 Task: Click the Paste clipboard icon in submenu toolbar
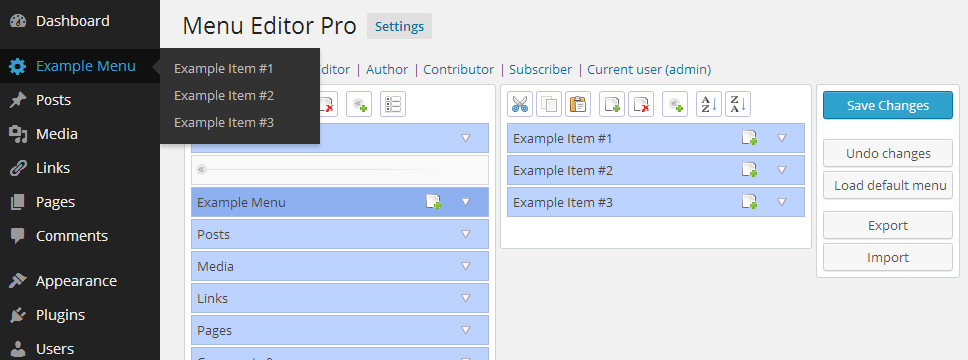coord(578,104)
